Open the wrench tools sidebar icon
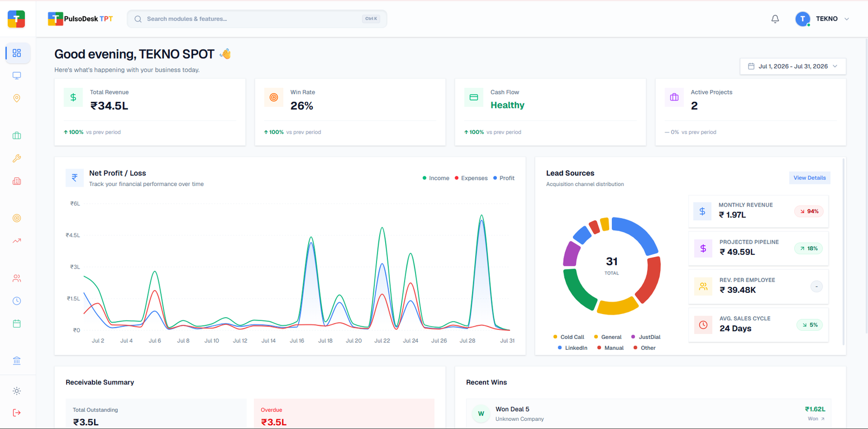Viewport: 868px width, 429px height. [17, 158]
